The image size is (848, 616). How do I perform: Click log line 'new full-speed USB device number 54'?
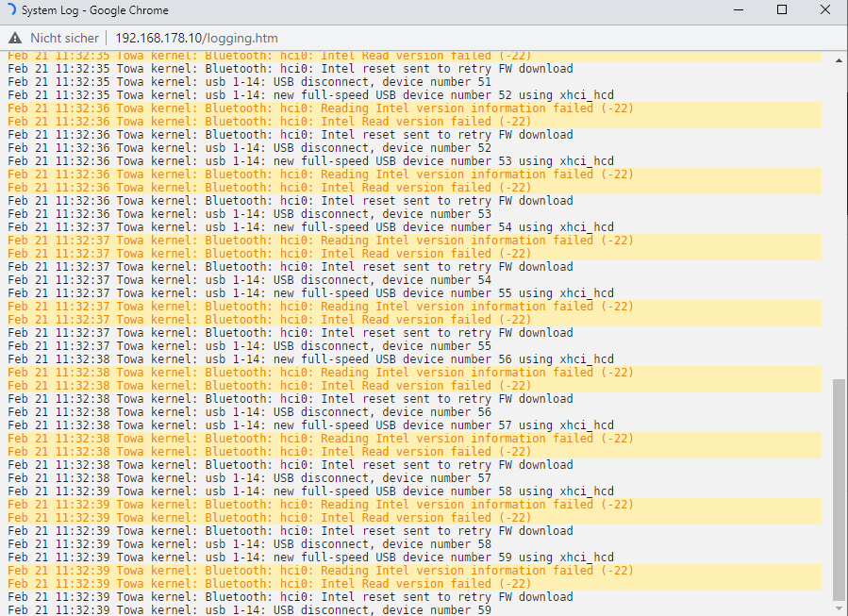click(x=311, y=227)
